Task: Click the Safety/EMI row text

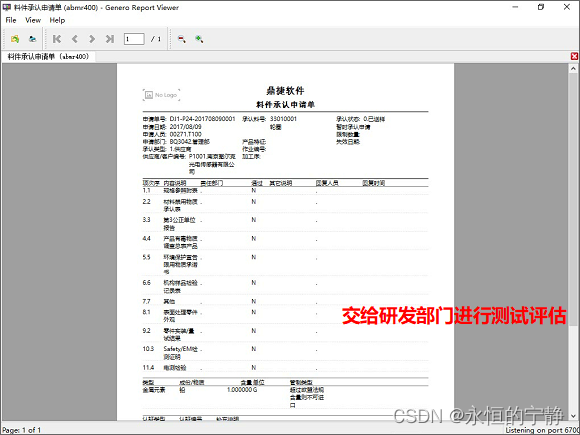Action: [181, 353]
